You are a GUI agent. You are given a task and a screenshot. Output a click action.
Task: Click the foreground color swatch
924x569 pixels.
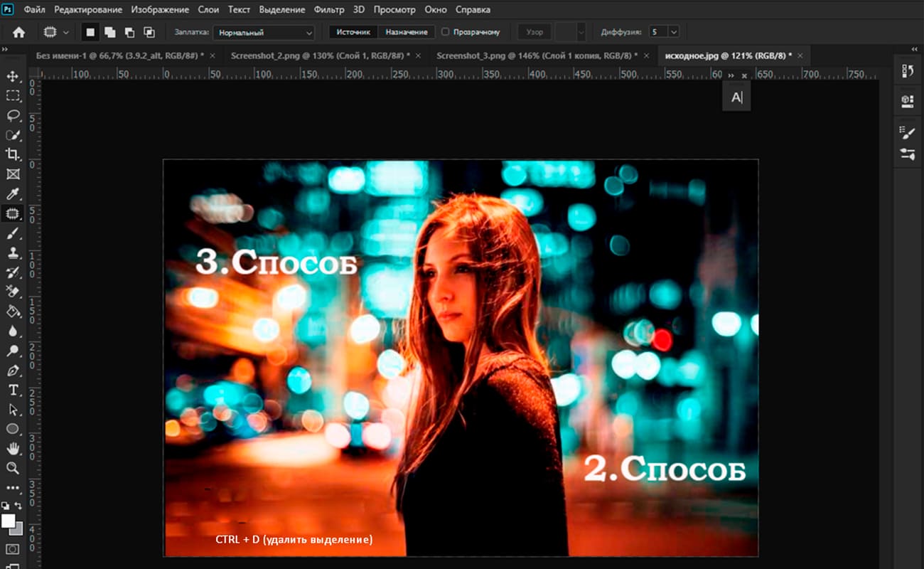pos(9,521)
